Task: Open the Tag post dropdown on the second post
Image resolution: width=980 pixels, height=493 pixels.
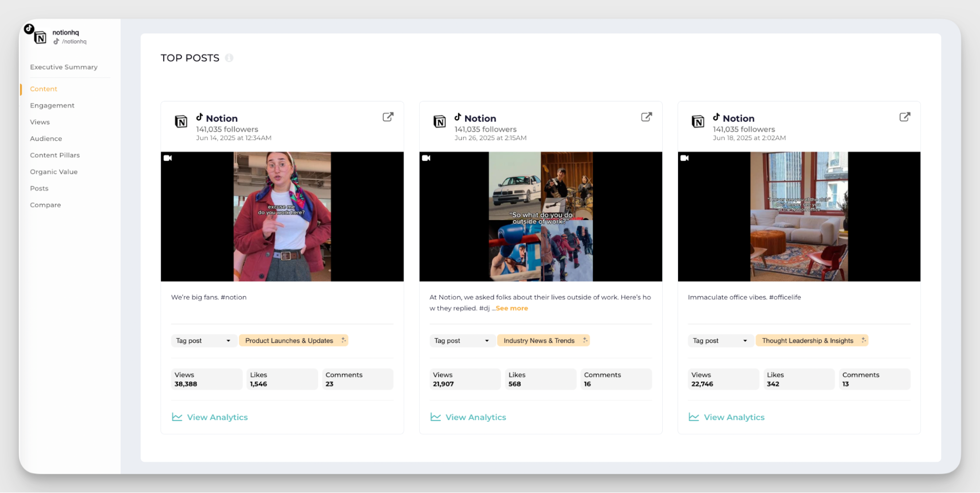Action: tap(462, 340)
